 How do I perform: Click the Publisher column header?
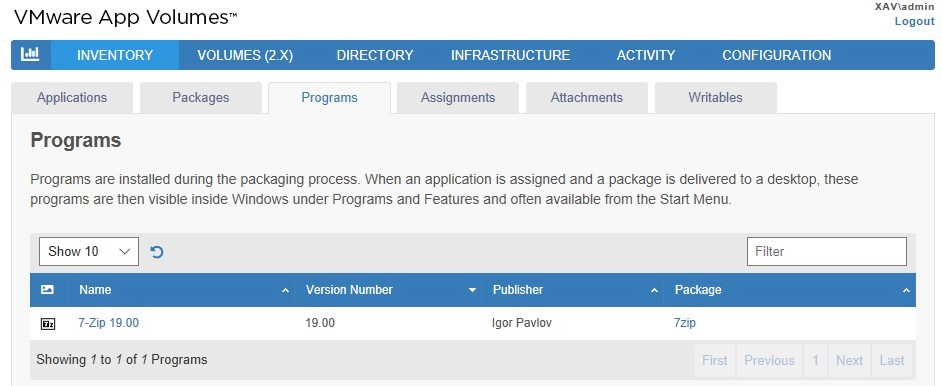coord(573,290)
